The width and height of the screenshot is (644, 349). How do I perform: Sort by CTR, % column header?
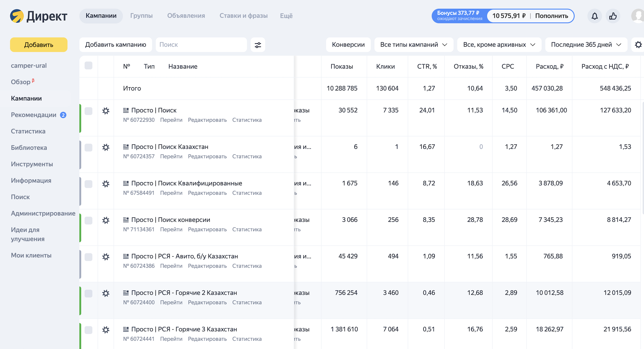[x=427, y=67]
